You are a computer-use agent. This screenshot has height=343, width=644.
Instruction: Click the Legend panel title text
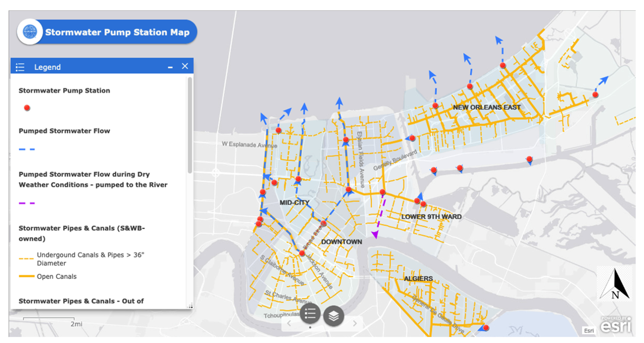click(47, 67)
